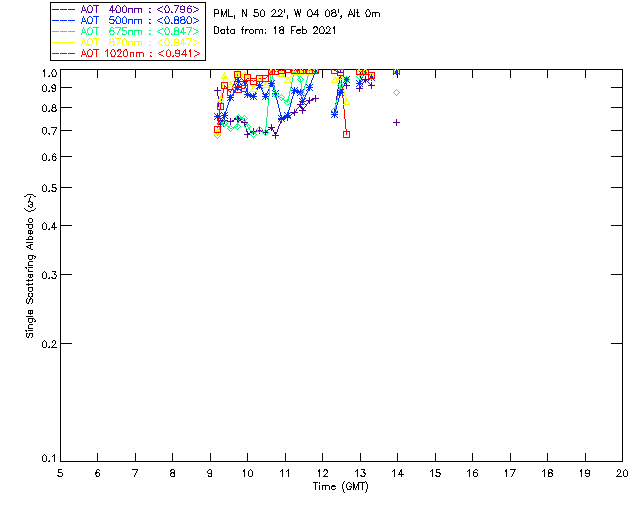Click the x-axis tick label 10
Image resolution: width=640 pixels, height=512 pixels.
(247, 473)
